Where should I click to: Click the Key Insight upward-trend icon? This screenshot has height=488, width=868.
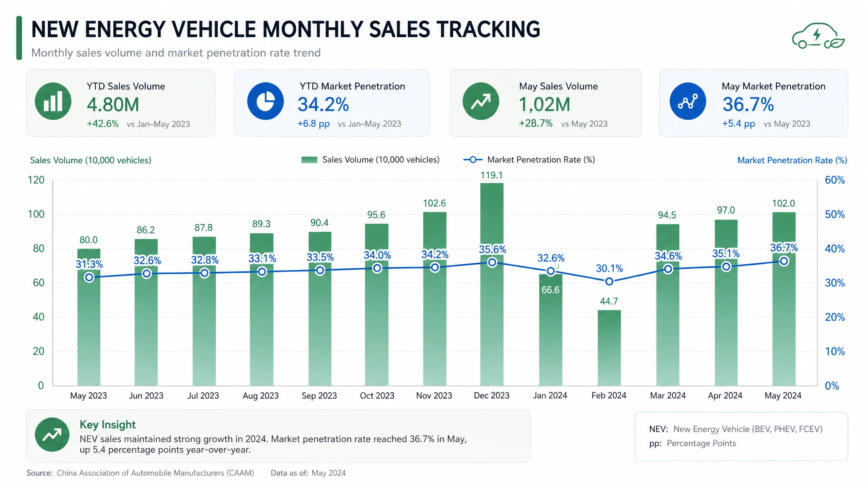(52, 434)
